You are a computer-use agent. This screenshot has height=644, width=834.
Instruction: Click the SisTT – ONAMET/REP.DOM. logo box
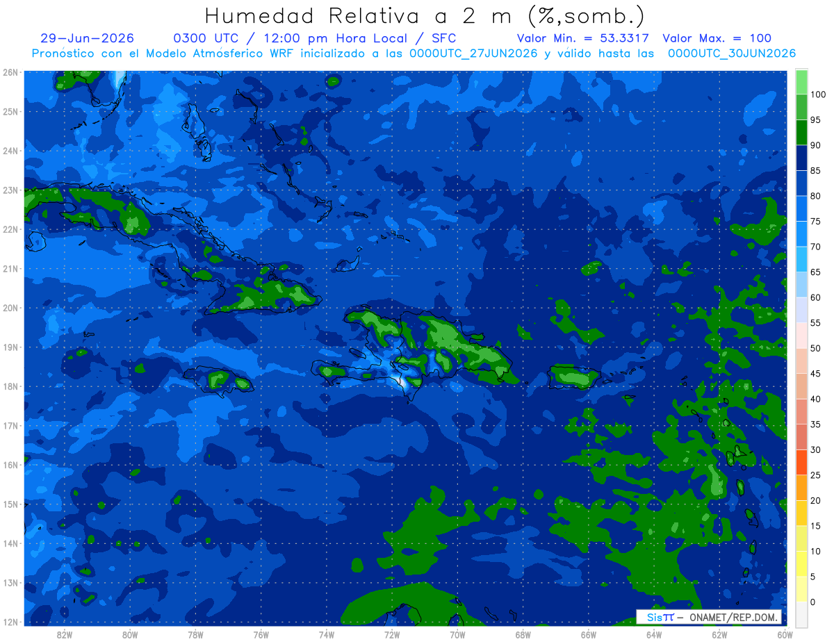pos(709,617)
